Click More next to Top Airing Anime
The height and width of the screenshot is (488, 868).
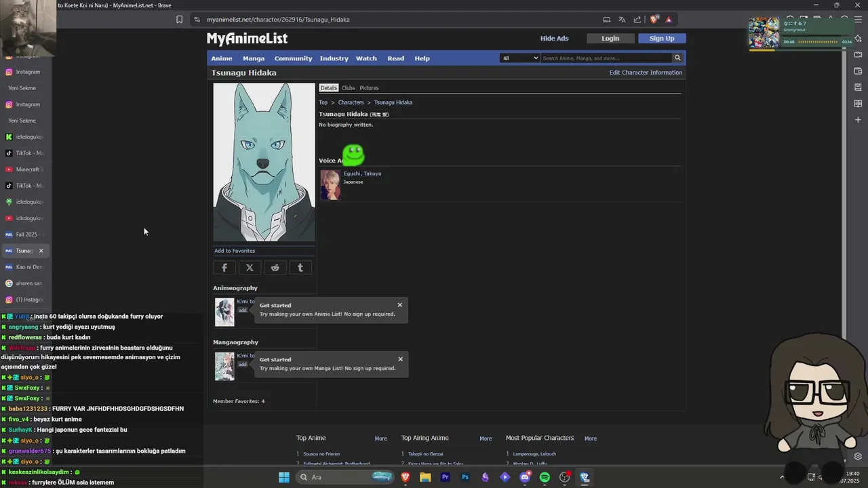click(x=486, y=439)
